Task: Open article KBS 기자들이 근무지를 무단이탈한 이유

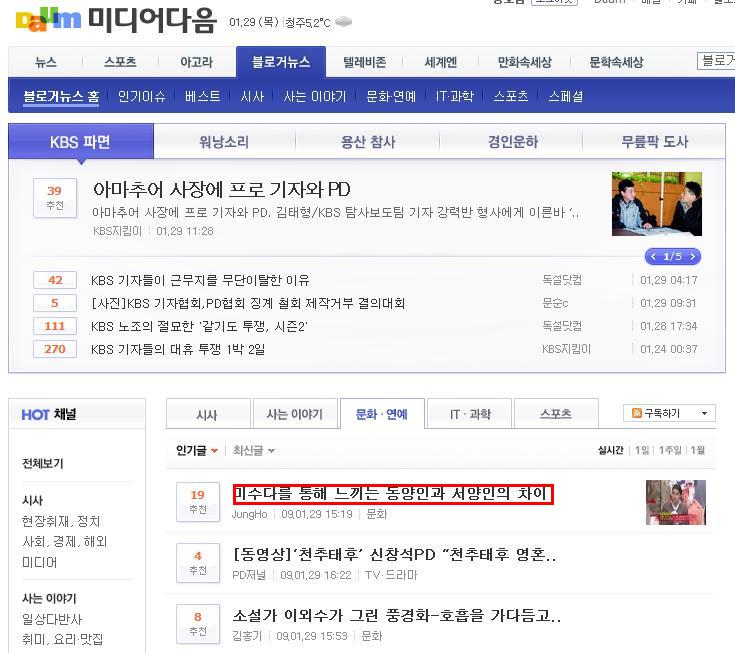Action: coord(200,280)
